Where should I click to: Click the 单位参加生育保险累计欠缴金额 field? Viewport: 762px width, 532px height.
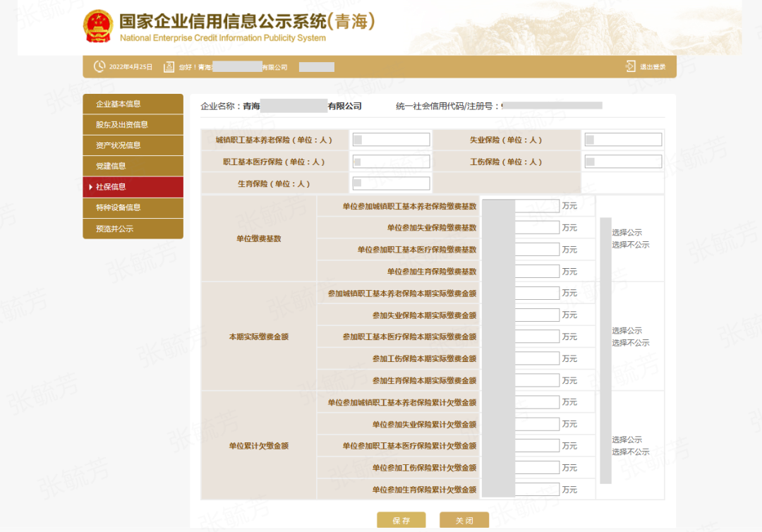click(x=521, y=489)
